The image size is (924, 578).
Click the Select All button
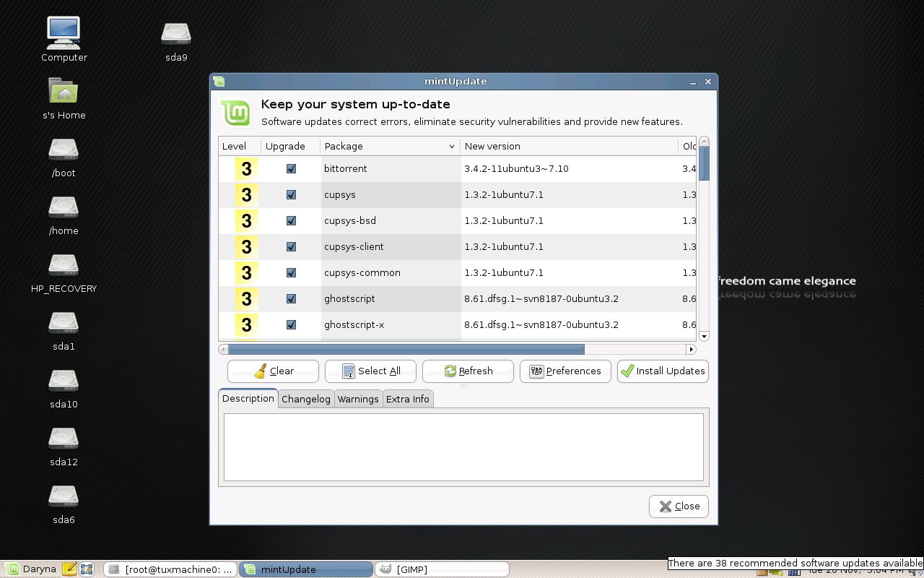370,371
